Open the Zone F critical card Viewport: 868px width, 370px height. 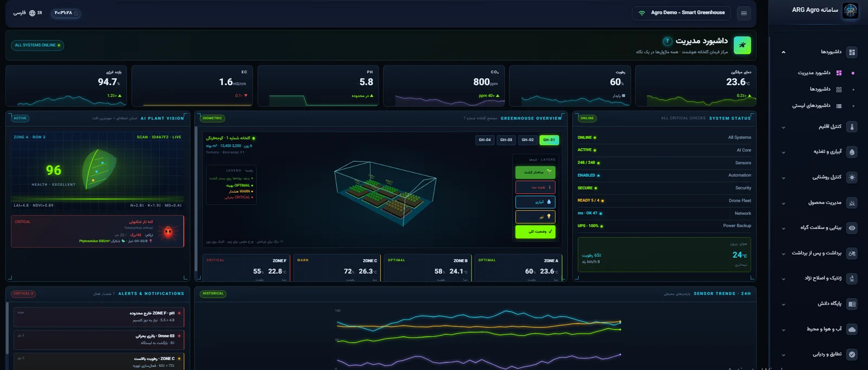tap(246, 268)
